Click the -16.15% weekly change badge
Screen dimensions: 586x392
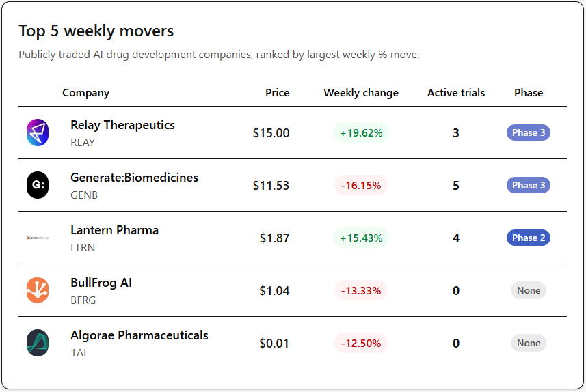click(361, 186)
